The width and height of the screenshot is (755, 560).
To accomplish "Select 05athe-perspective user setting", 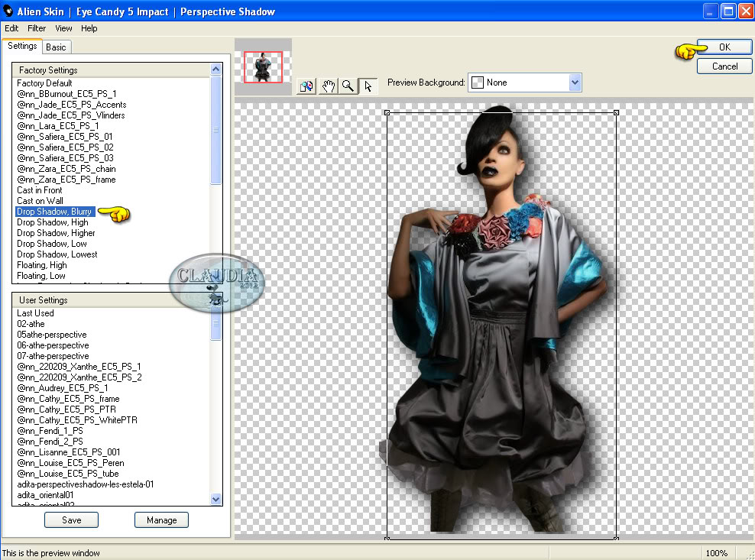I will tap(51, 335).
